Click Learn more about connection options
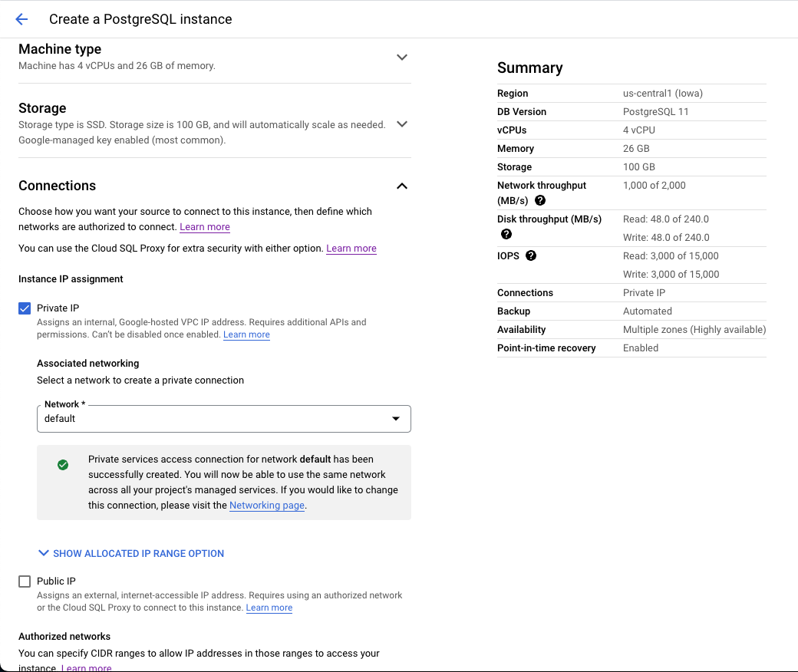The width and height of the screenshot is (798, 672). tap(204, 226)
